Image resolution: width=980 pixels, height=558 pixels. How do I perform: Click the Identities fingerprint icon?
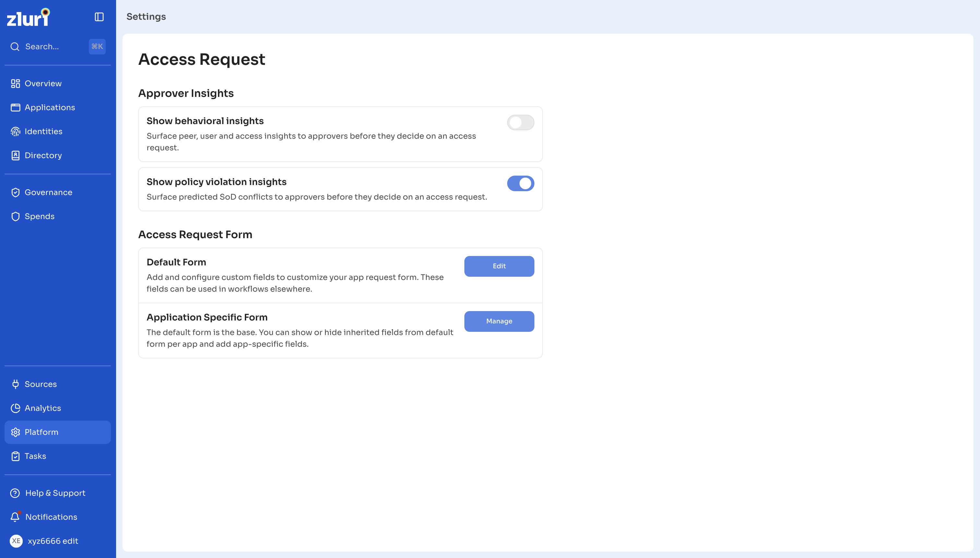[x=15, y=132]
